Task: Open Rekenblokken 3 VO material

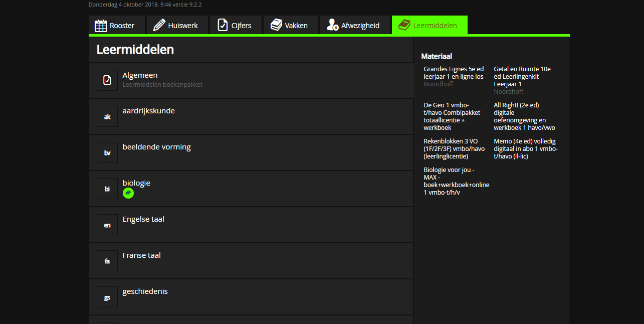Action: click(x=454, y=149)
